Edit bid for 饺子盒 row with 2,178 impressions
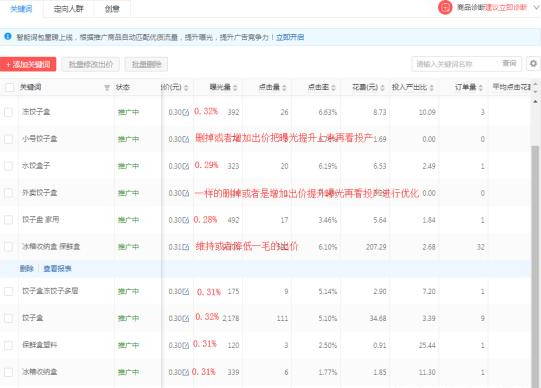 click(x=186, y=318)
